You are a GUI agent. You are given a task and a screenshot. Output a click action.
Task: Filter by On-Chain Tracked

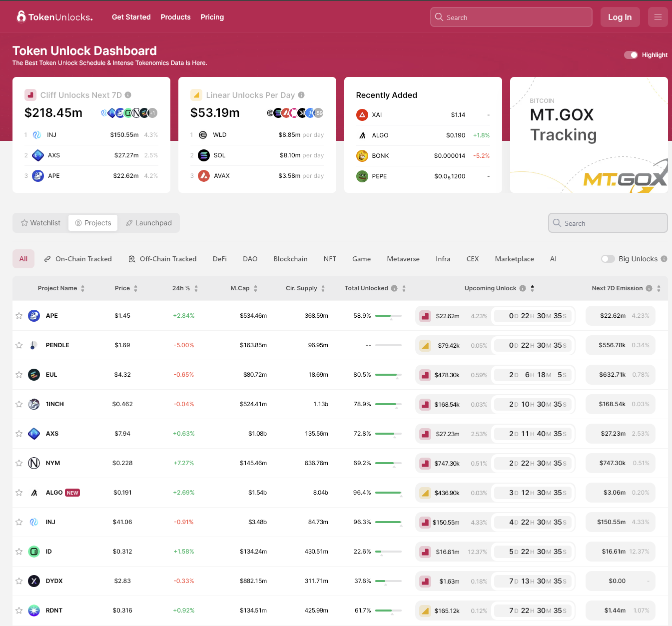tap(78, 259)
